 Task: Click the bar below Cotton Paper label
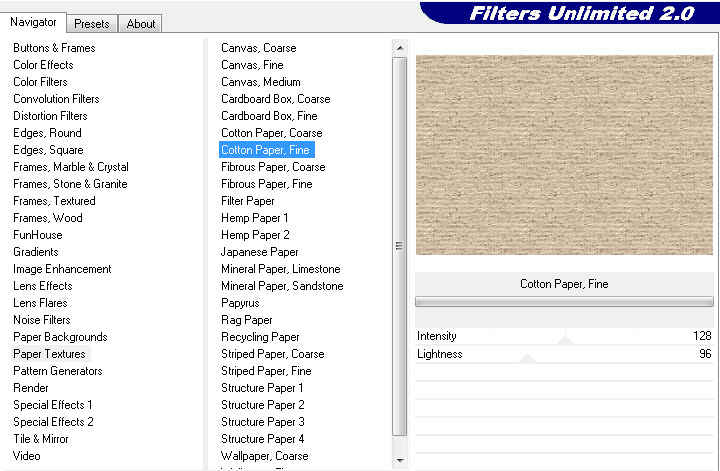(564, 301)
